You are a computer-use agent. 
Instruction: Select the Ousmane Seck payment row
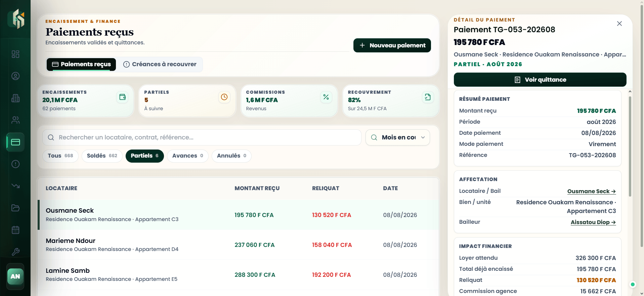click(x=238, y=215)
